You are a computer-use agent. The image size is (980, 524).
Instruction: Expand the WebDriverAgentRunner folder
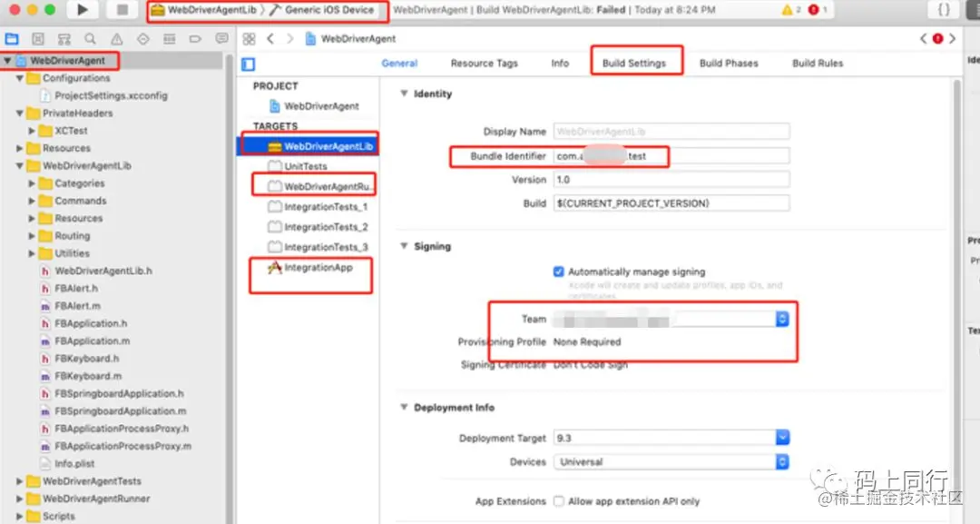pyautogui.click(x=19, y=499)
